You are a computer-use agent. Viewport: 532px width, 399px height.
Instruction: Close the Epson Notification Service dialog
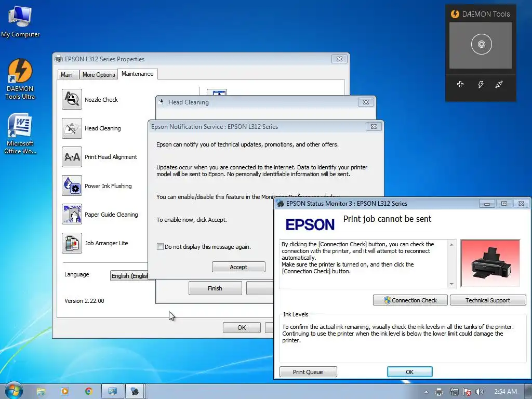[374, 127]
